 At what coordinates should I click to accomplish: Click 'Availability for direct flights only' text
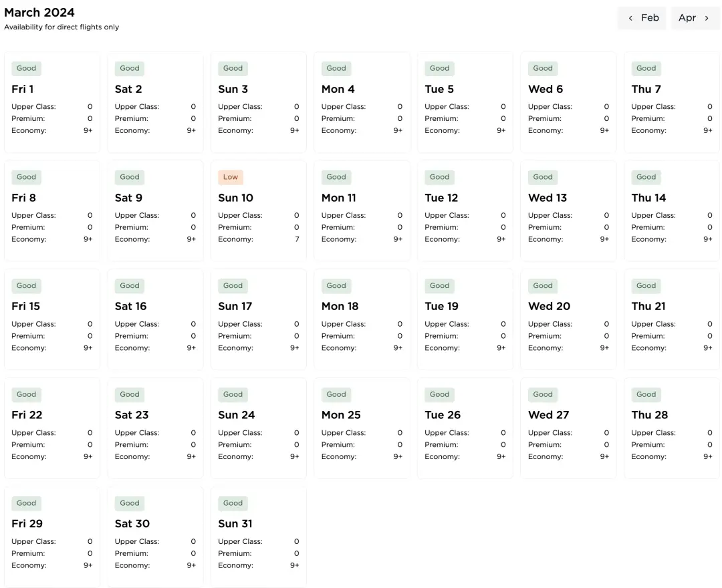[x=62, y=27]
